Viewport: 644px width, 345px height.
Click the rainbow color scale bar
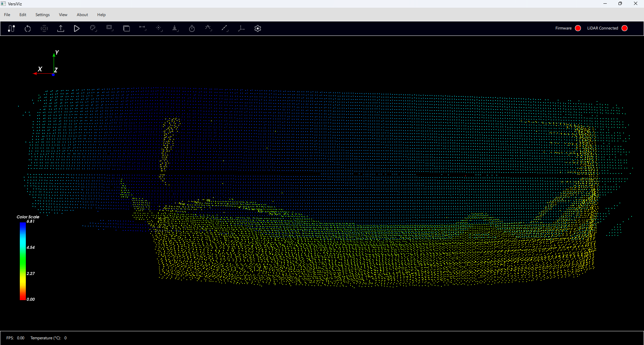(23, 261)
